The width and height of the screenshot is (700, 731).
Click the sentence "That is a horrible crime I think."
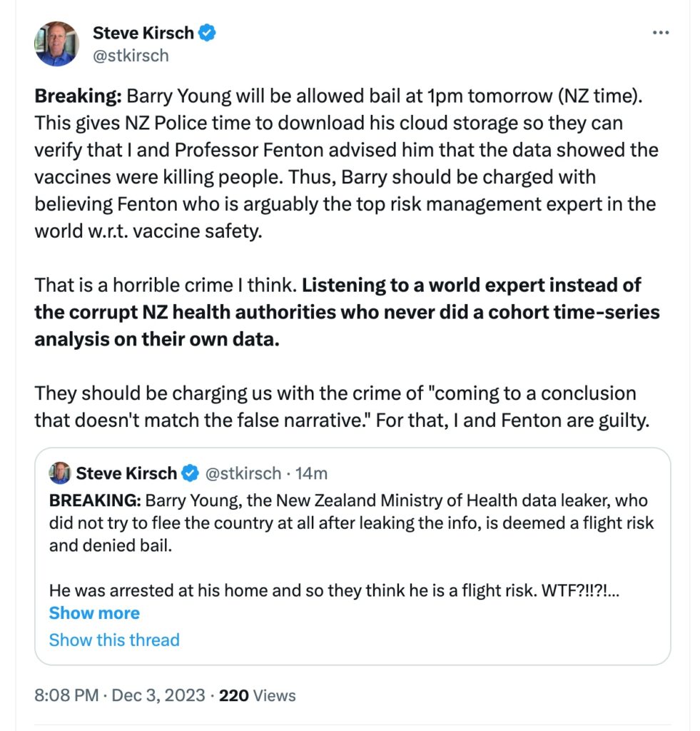coord(166,286)
